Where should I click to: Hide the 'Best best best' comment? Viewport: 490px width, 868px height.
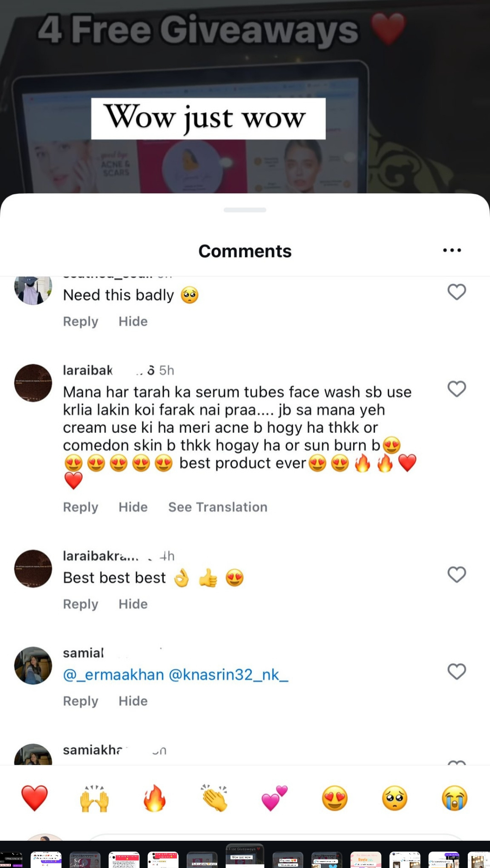[x=133, y=604]
